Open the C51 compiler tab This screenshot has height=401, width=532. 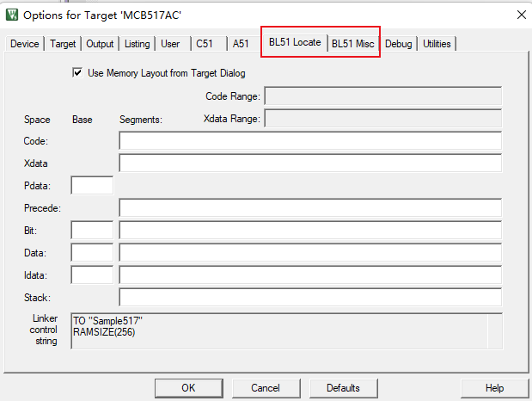(x=205, y=44)
